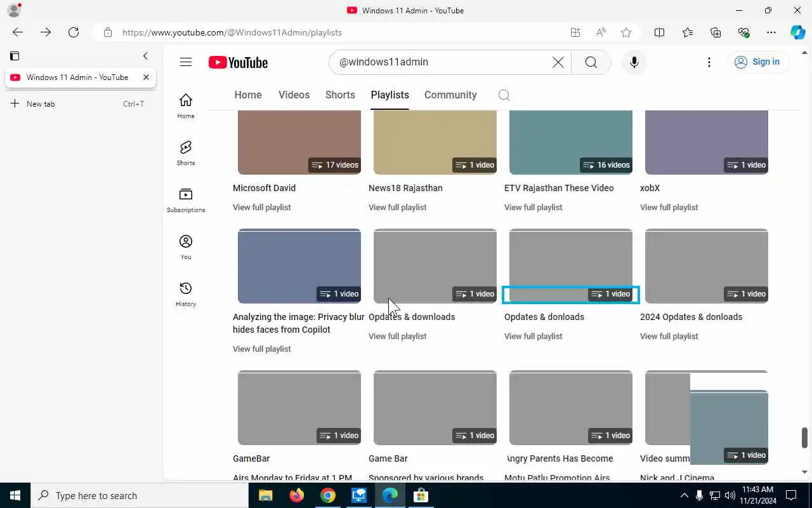Screen dimensions: 812x508
Task: Show hidden system tray icons
Action: point(684,495)
